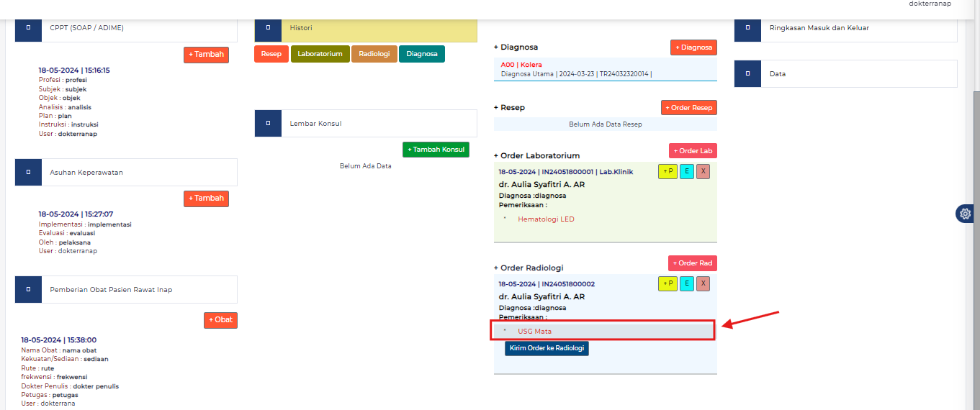Click the page's vertical scrollbar

point(976,216)
